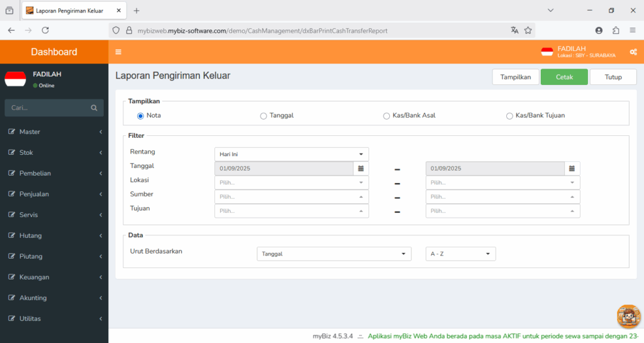This screenshot has width=644, height=343.
Task: Click the browser translate page icon
Action: (514, 30)
